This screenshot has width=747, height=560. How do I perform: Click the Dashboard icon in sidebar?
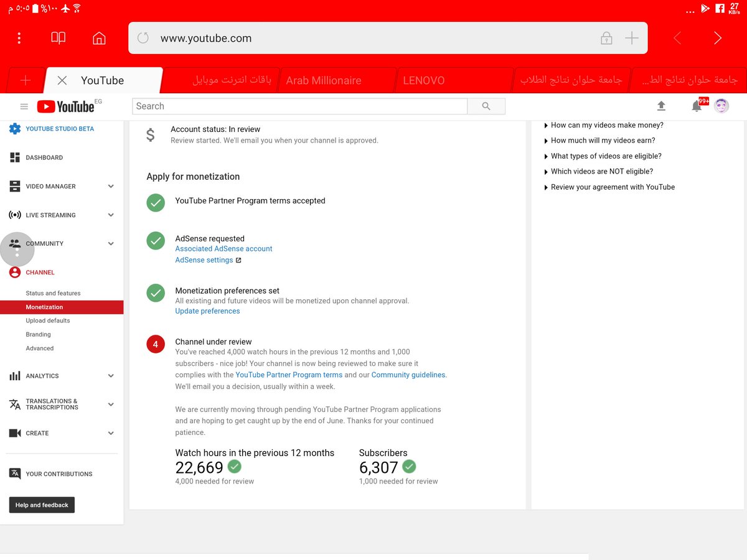[x=15, y=157]
